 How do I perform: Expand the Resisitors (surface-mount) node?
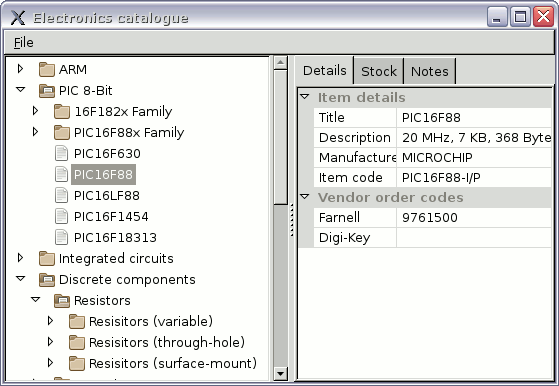[50, 362]
